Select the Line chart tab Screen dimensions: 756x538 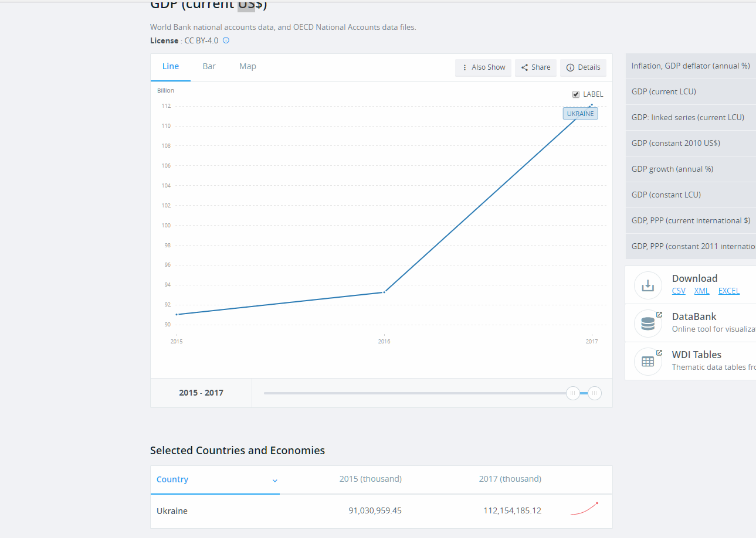click(x=171, y=66)
